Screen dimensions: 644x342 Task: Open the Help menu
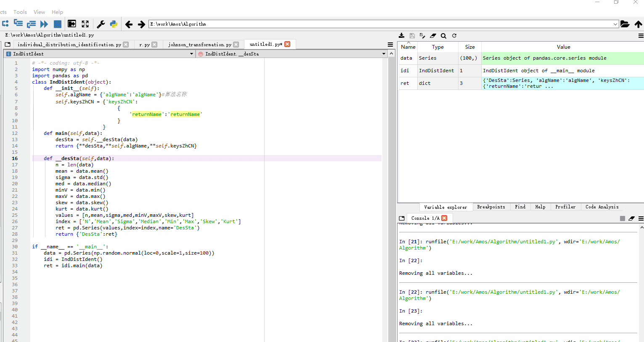click(57, 12)
